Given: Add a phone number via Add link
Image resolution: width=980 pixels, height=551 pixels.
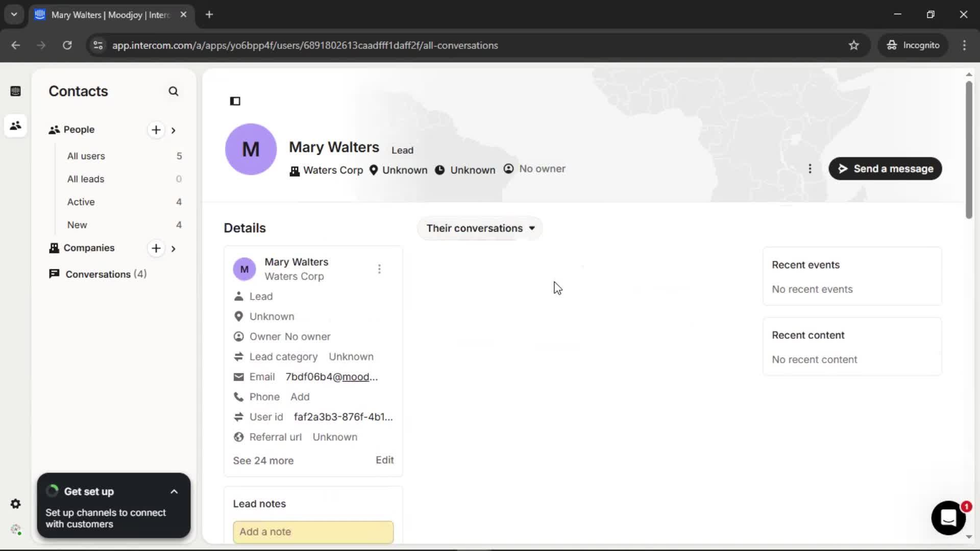Looking at the screenshot, I should [x=300, y=397].
